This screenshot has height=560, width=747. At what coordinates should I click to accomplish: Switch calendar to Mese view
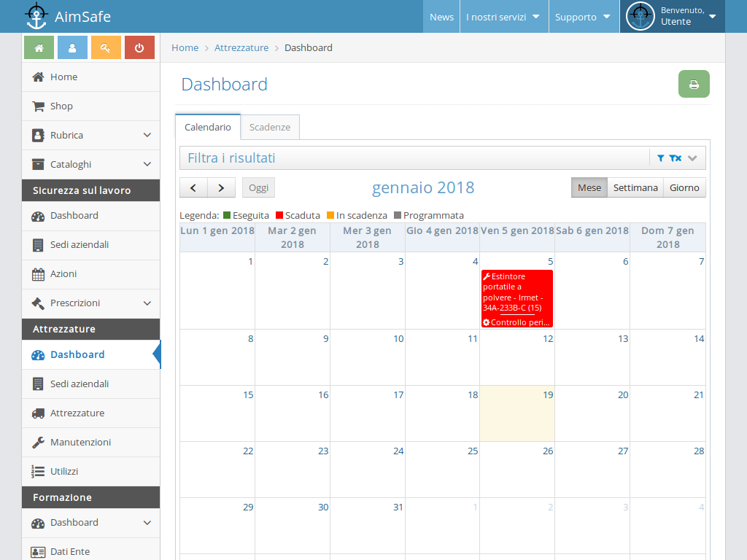(589, 187)
